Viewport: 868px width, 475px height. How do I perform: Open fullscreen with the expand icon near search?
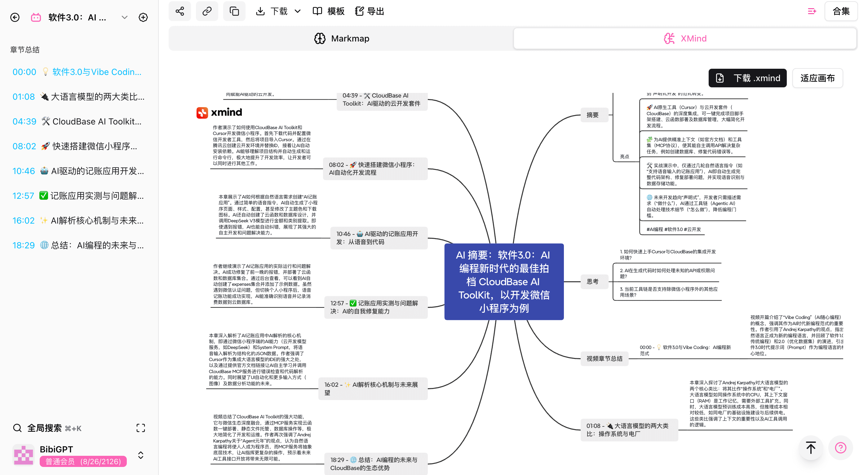coord(140,428)
